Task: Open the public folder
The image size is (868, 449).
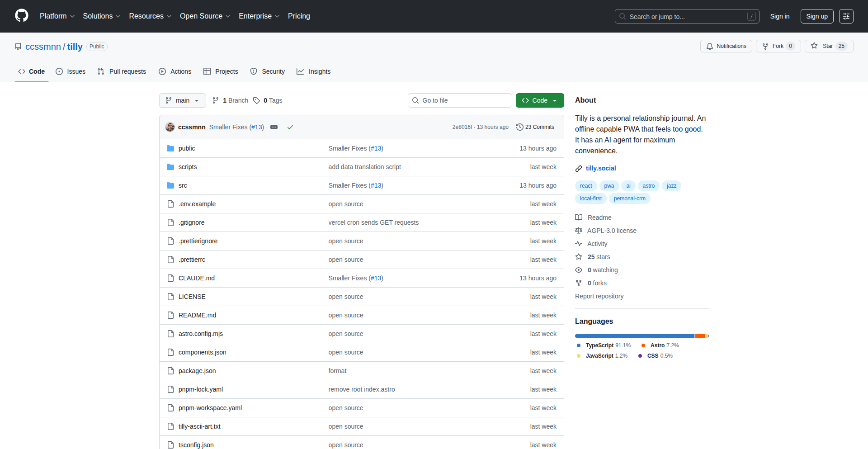Action: pos(186,148)
